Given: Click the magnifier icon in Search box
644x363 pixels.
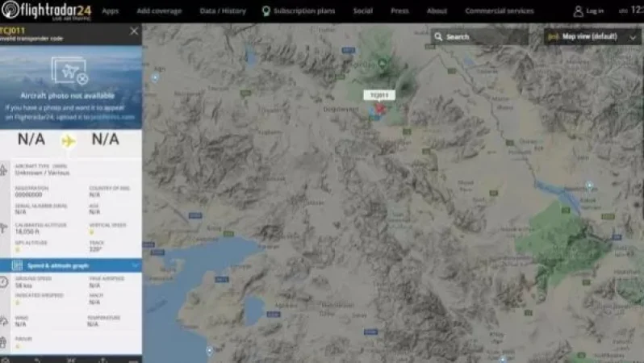Looking at the screenshot, I should pyautogui.click(x=438, y=36).
